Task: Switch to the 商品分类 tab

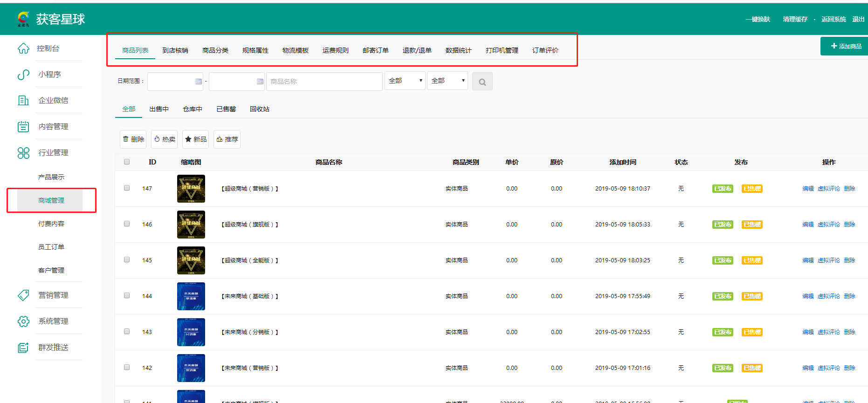Action: click(x=215, y=50)
